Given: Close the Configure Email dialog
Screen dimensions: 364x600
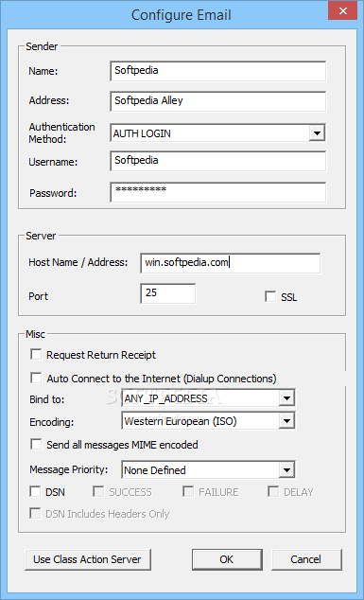Looking at the screenshot, I should pyautogui.click(x=342, y=12).
